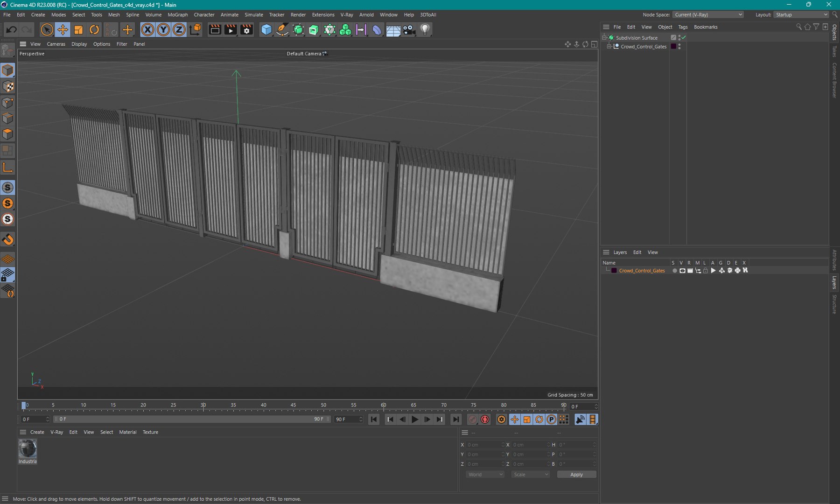Toggle X axis lock
The width and height of the screenshot is (840, 504).
pos(147,30)
